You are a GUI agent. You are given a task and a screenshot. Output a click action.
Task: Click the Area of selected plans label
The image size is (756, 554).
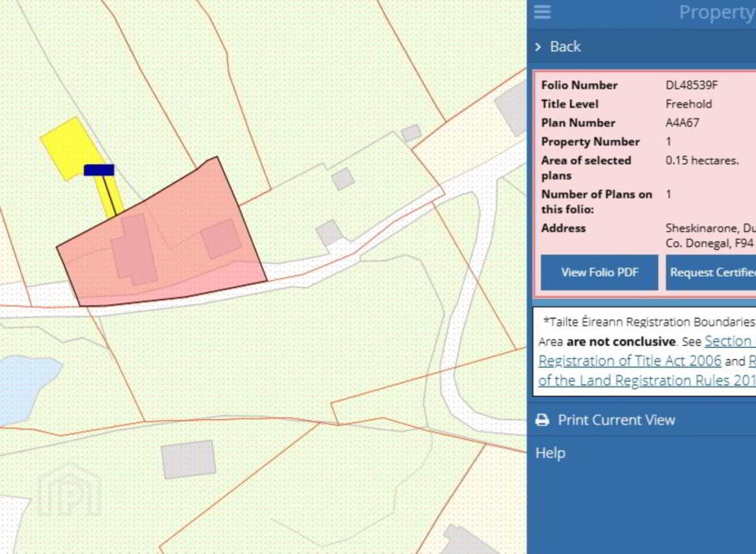point(586,167)
